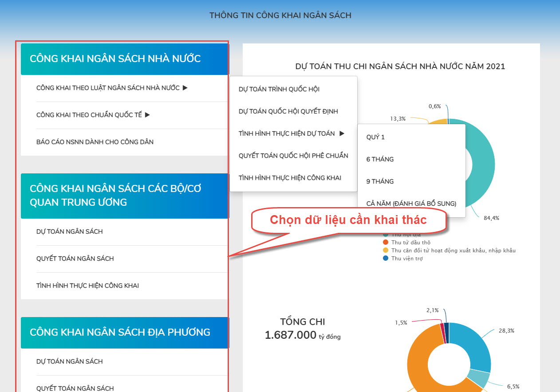Screen dimensions: 560x392
Task: Expand TÌNH HÌNH THỰC HIỆN DỰ TOÁN submenu arrow
Action: coord(342,133)
